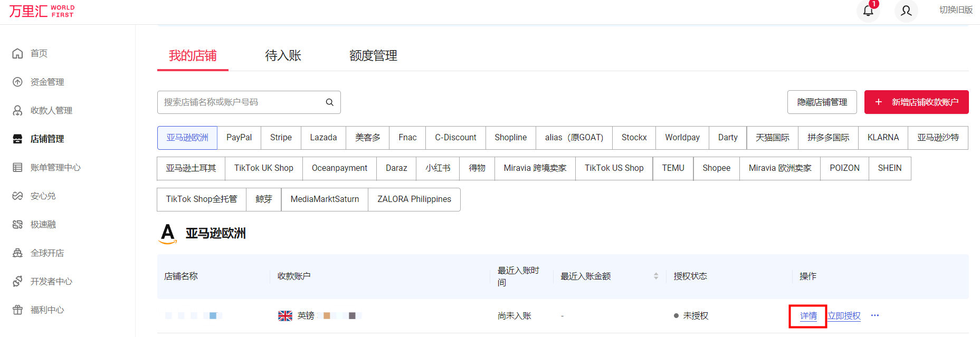Click the 收款人管理 person icon
This screenshot has height=337, width=980.
coord(17,110)
